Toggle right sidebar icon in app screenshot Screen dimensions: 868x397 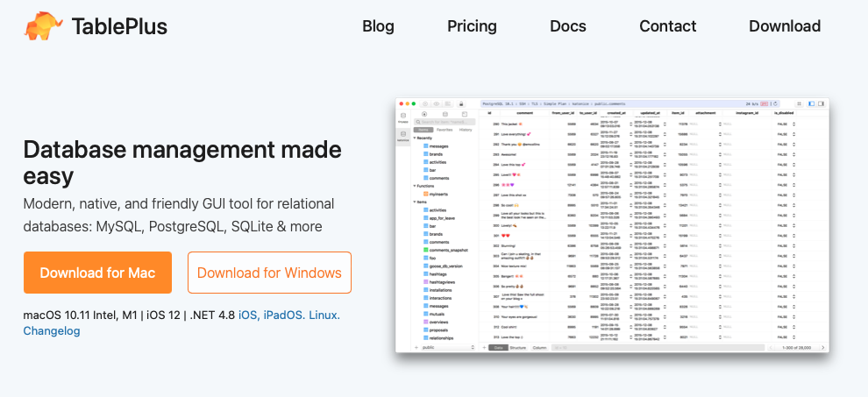(821, 103)
